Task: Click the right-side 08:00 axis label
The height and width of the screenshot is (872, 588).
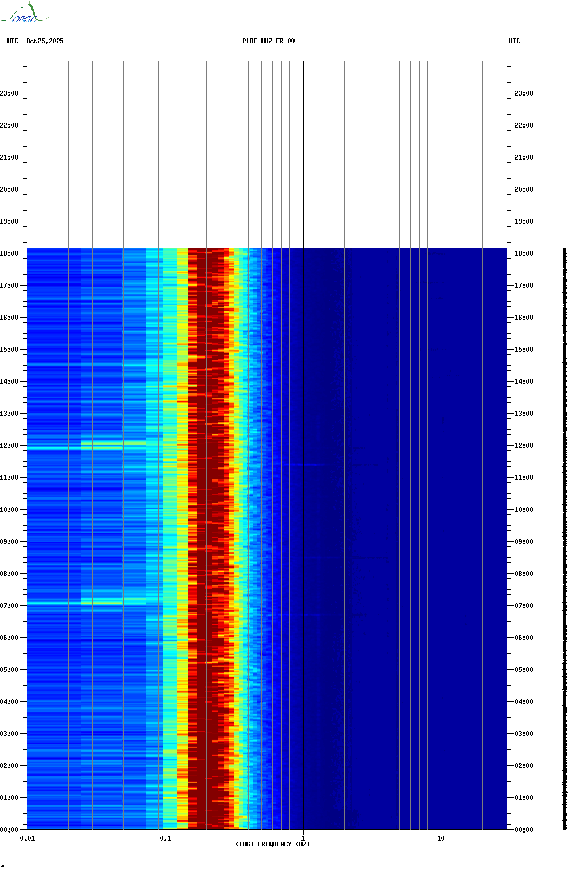Action: [524, 574]
